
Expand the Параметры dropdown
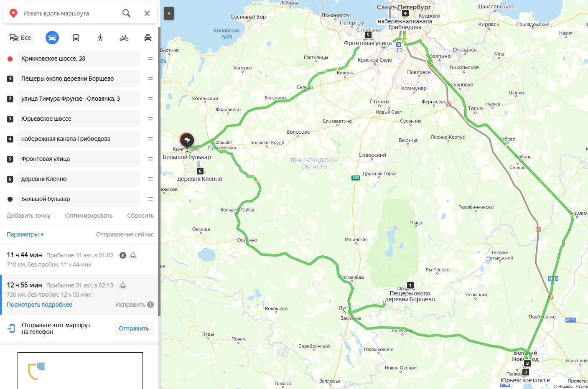tap(25, 234)
